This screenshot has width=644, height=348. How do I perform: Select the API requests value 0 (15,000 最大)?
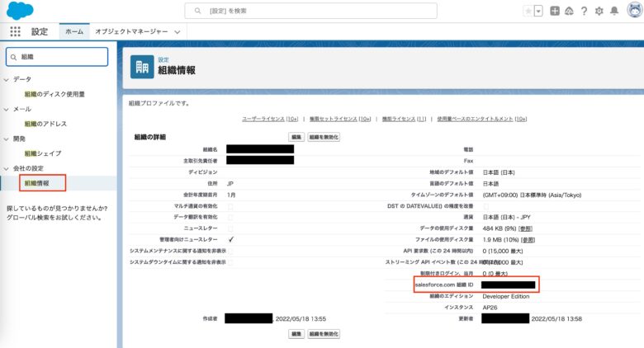pos(503,252)
